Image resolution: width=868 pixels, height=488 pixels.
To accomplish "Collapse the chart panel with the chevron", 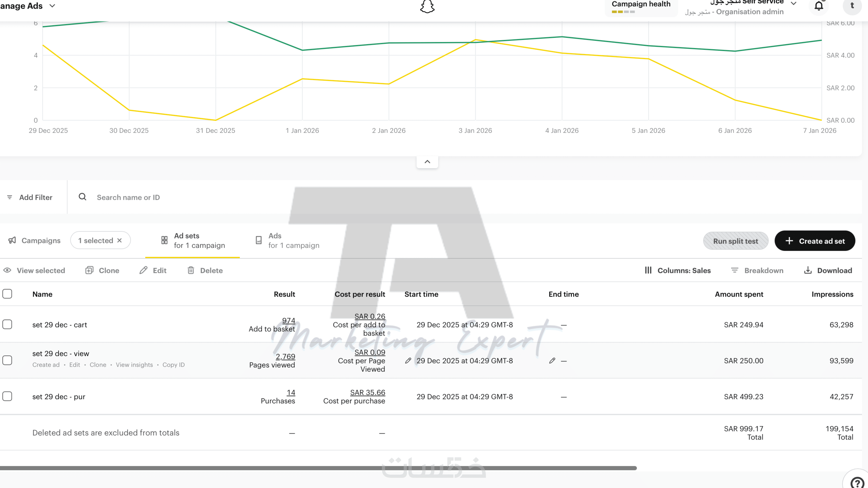I will coord(427,162).
